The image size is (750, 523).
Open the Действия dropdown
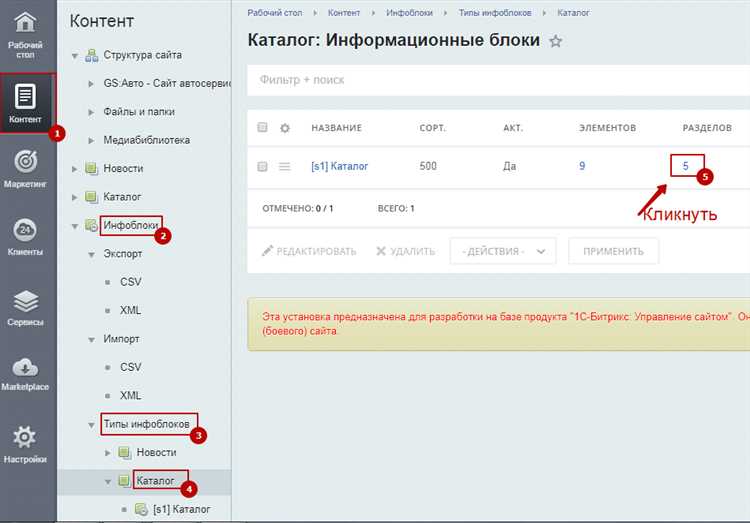click(x=503, y=251)
